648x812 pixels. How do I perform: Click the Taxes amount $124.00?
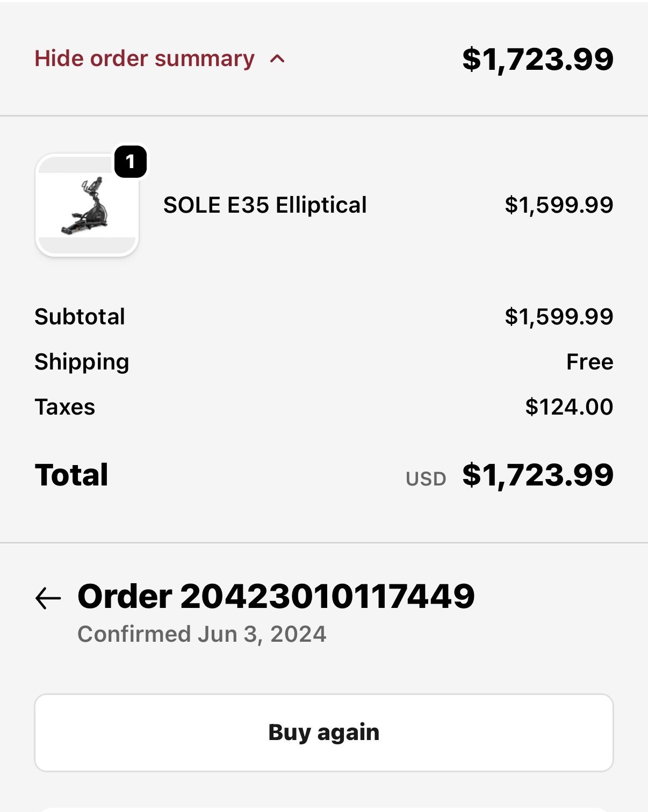[569, 407]
